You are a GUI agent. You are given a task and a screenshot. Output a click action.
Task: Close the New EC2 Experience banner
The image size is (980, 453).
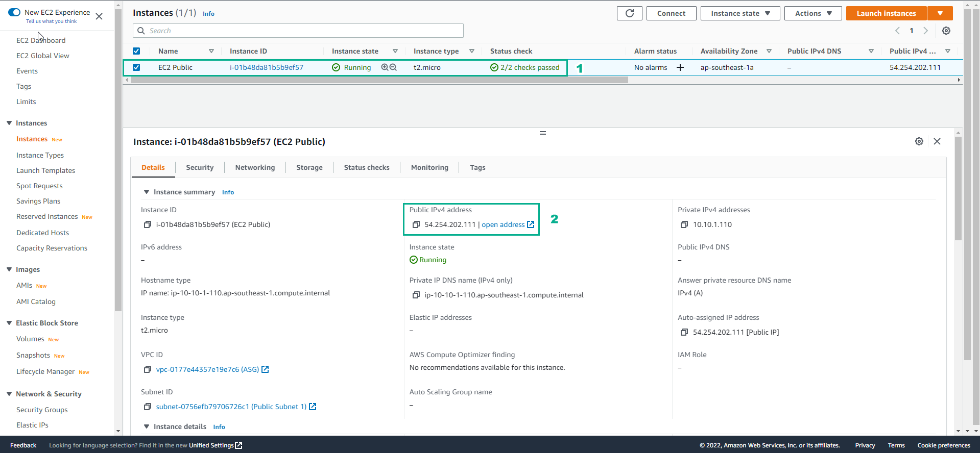point(99,16)
